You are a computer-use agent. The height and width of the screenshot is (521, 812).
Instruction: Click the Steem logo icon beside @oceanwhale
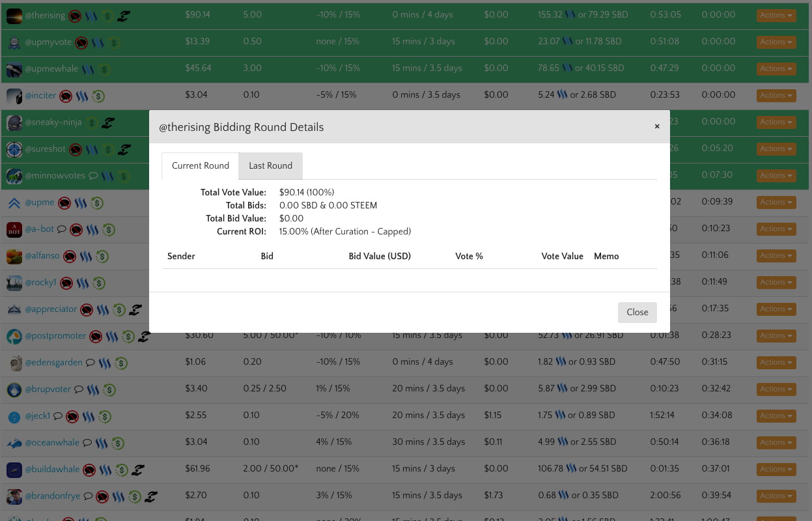point(102,443)
